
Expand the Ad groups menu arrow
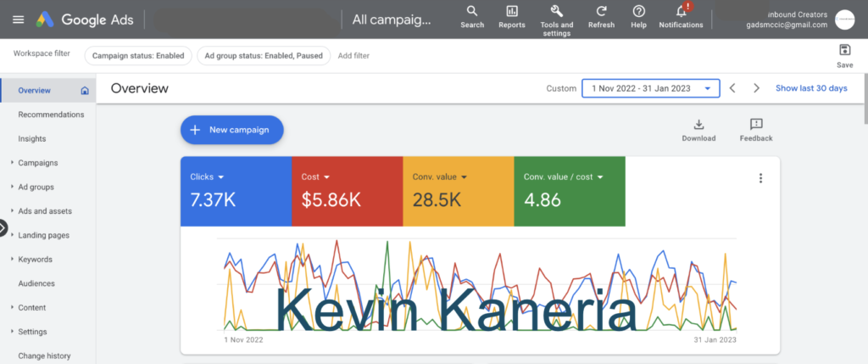(12, 187)
